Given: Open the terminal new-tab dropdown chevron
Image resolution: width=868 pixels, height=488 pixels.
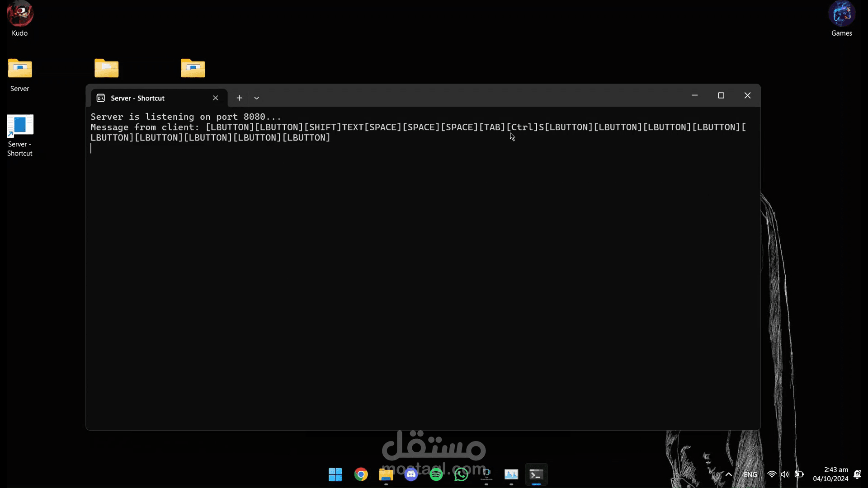Looking at the screenshot, I should (x=256, y=98).
